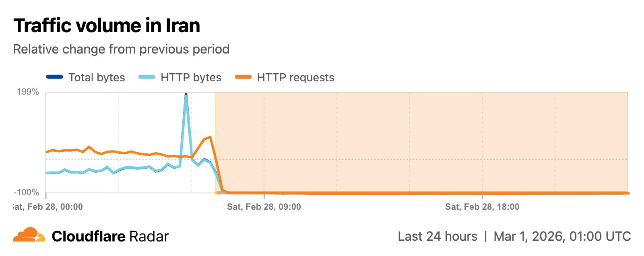Click the Sat, Feb 28, 09:00 axis label
The width and height of the screenshot is (644, 256).
point(264,207)
